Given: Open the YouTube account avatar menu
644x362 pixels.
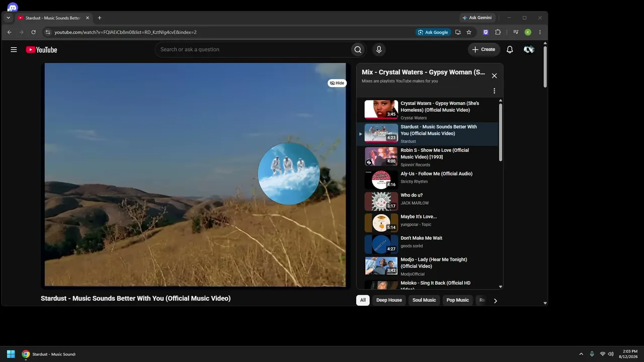Looking at the screenshot, I should tap(529, 50).
